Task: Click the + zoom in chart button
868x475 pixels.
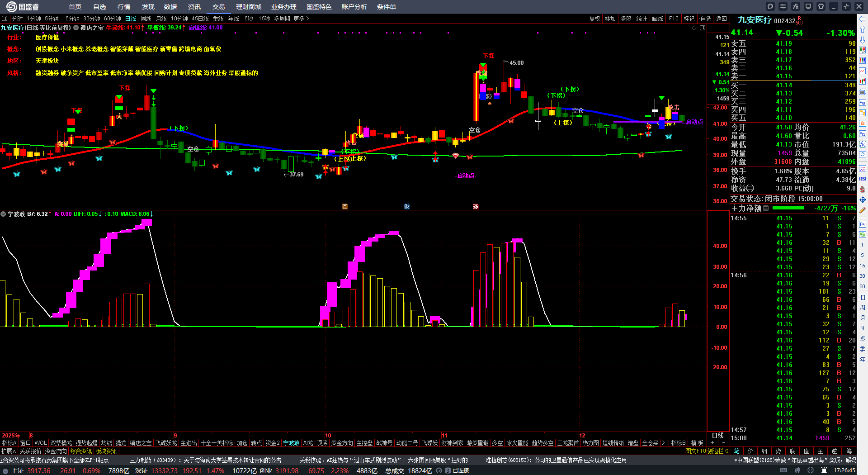Action: (713, 443)
